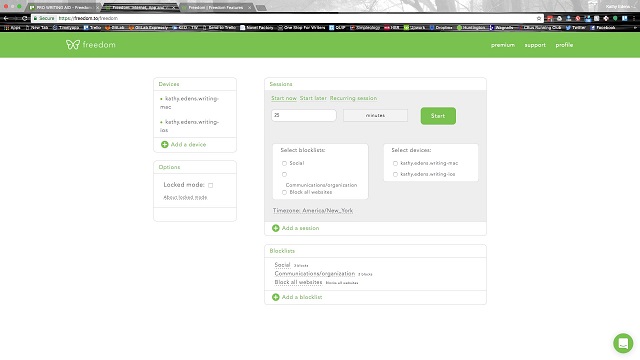
Task: Open the chat widget bubble
Action: (623, 343)
